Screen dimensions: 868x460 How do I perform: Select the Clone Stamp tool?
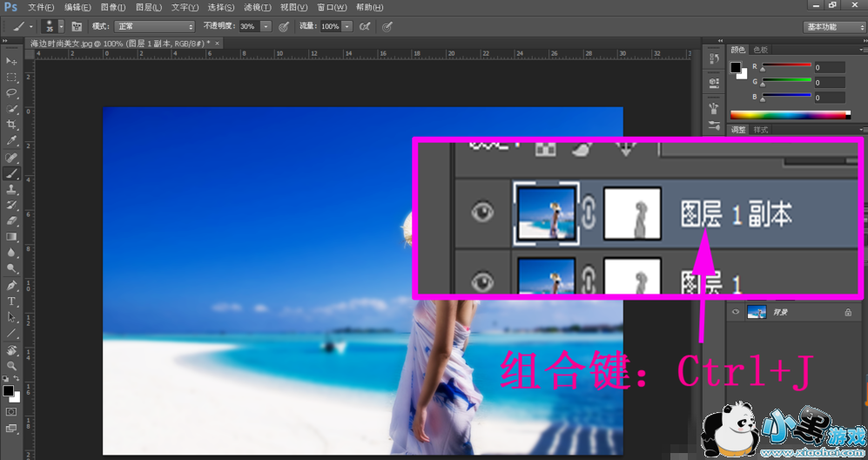[11, 189]
